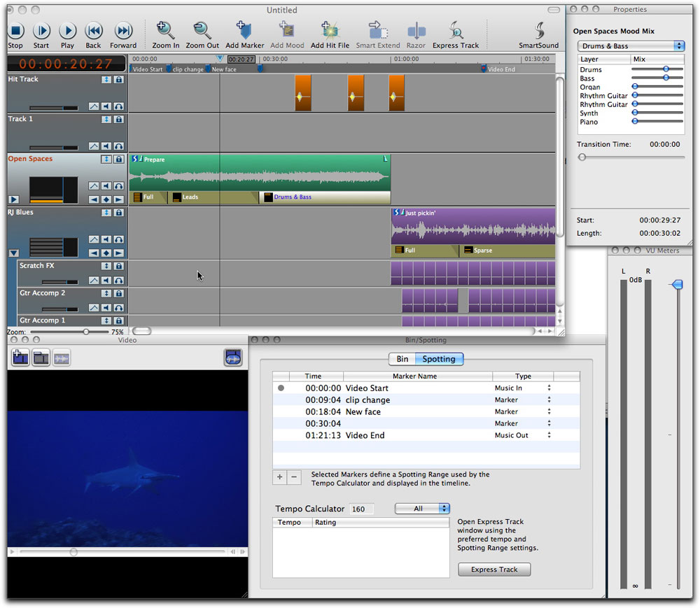Change the Video End marker type popup
The width and height of the screenshot is (700, 608).
coord(549,435)
